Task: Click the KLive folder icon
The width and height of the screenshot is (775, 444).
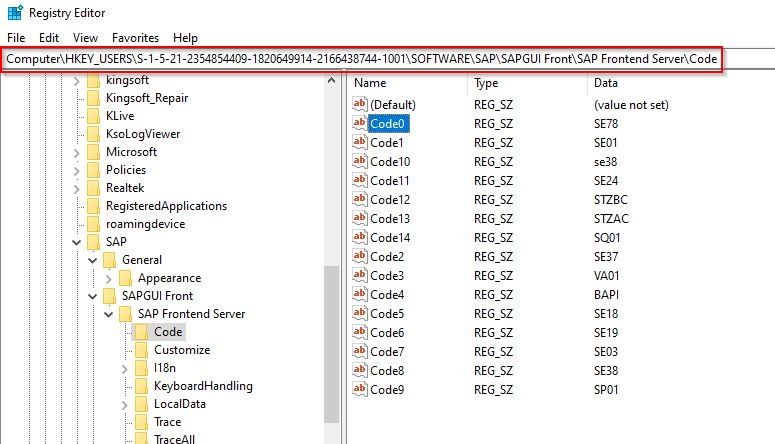Action: 93,116
